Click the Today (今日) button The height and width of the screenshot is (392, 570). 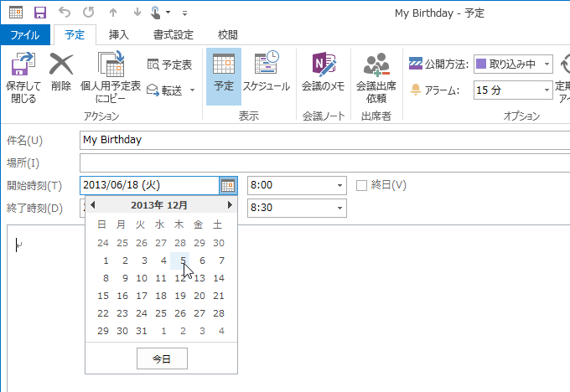pyautogui.click(x=161, y=358)
